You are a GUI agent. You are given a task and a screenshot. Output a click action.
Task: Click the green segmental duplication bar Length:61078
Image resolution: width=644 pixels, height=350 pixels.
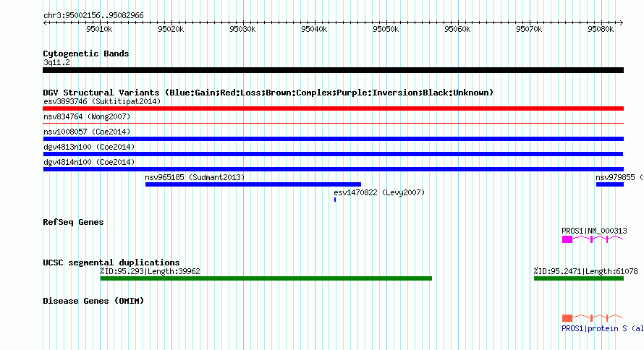click(579, 278)
